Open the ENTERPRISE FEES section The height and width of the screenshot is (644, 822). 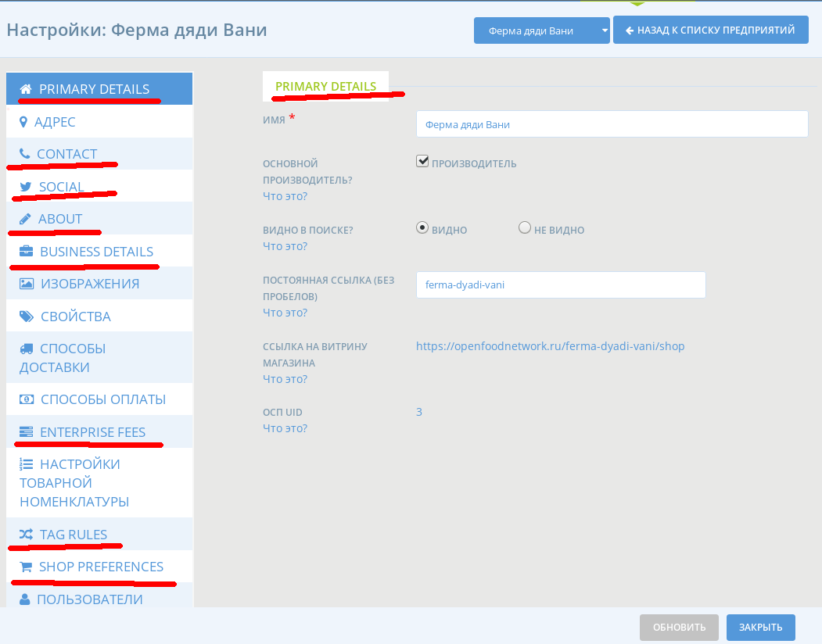tap(99, 431)
